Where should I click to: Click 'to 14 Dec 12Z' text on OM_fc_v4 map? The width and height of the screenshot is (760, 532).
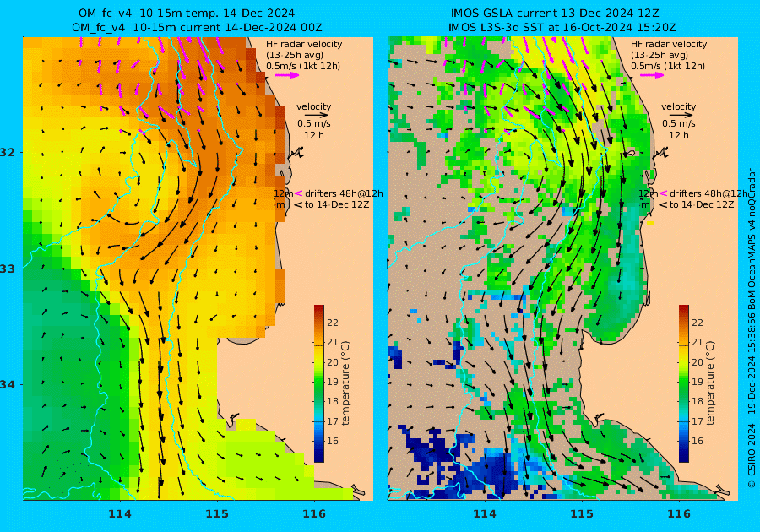click(337, 204)
